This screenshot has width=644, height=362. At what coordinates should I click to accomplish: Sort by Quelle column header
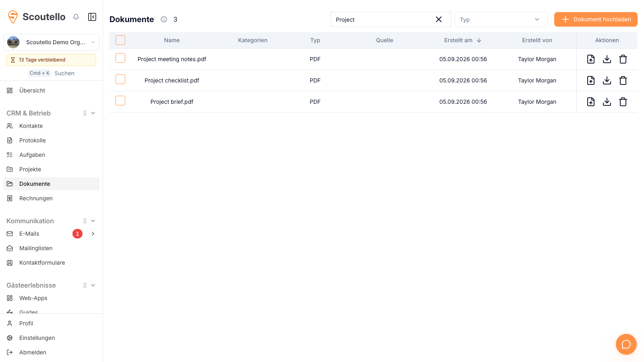point(384,40)
